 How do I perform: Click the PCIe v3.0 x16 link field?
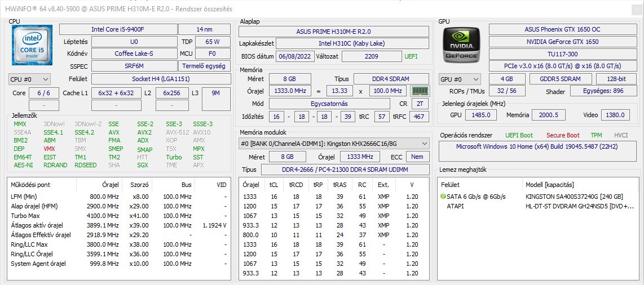tap(562, 66)
